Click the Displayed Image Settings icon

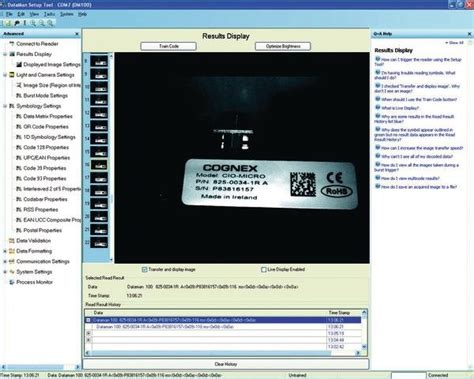click(x=19, y=64)
